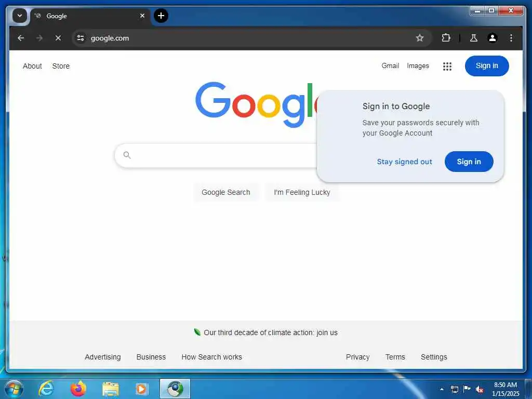Open the Business footer link

[x=151, y=357]
